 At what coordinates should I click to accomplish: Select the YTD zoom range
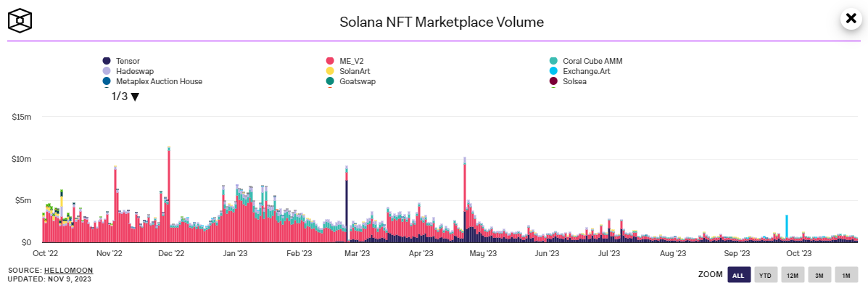[766, 275]
